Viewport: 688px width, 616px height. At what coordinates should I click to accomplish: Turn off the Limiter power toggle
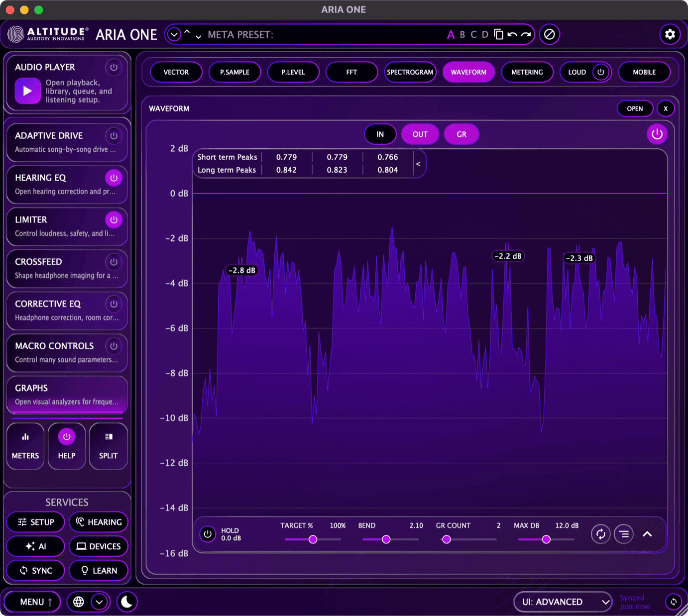pos(114,220)
